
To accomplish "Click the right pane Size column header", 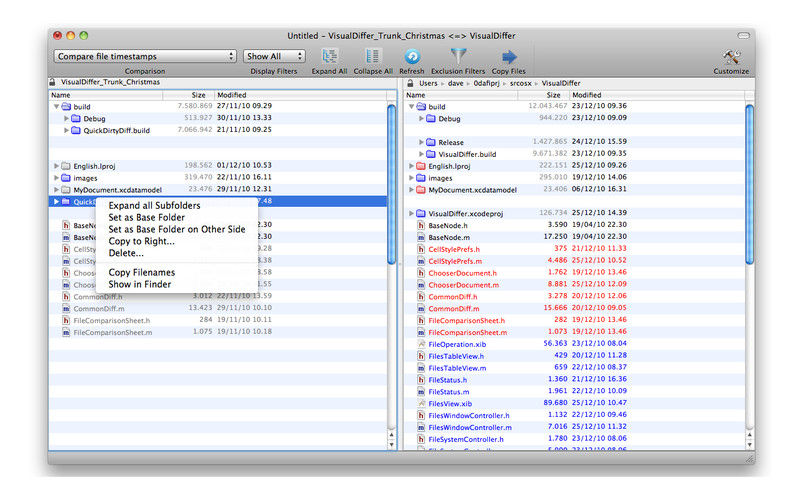I will (543, 95).
